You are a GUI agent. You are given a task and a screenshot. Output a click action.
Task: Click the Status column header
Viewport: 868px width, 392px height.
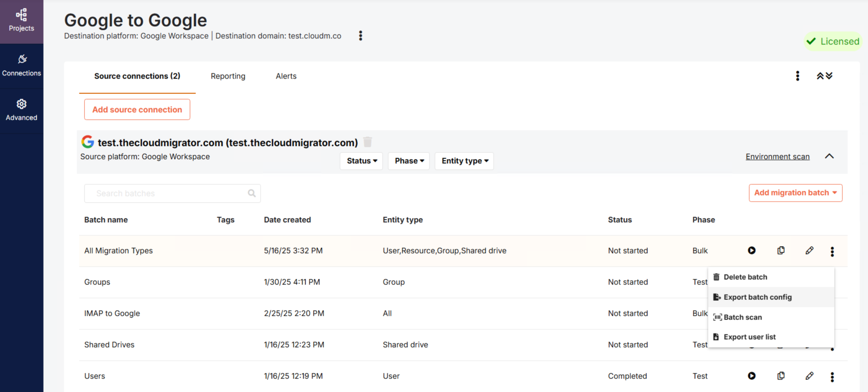620,220
